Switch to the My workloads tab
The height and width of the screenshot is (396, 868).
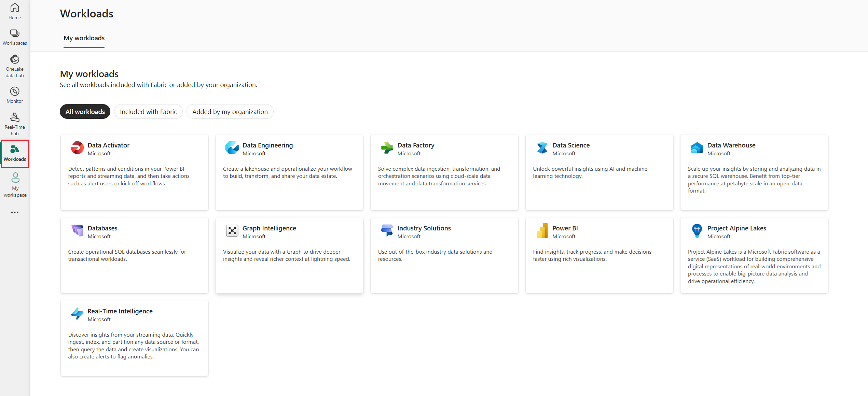click(x=84, y=38)
